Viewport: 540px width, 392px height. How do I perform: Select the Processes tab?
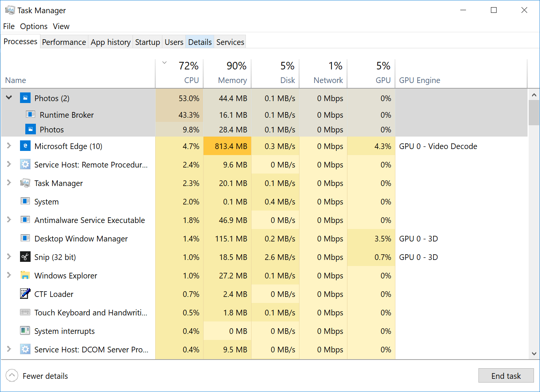pyautogui.click(x=20, y=41)
